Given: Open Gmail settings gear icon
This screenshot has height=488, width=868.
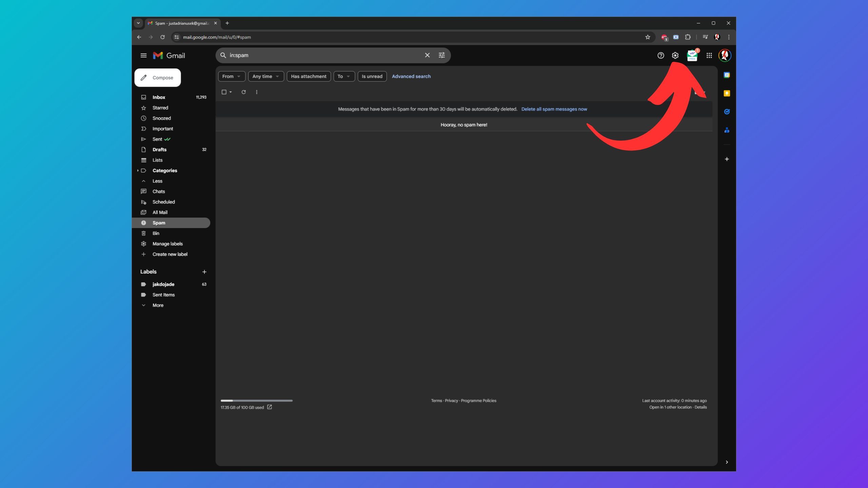Looking at the screenshot, I should click(x=675, y=55).
